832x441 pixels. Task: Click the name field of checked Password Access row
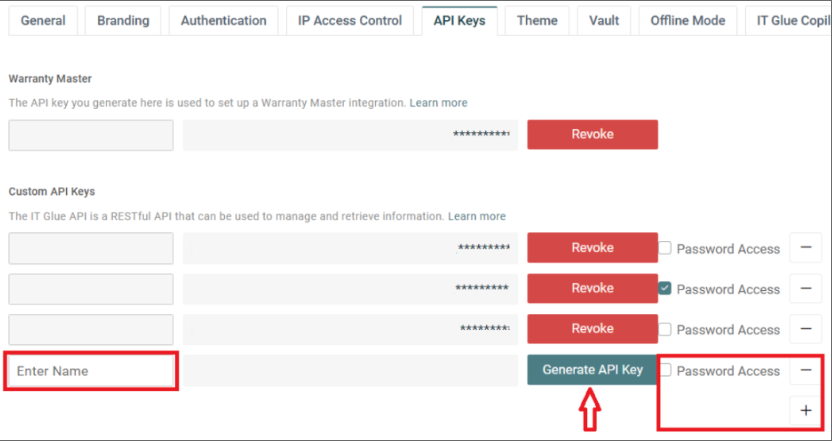(91, 289)
